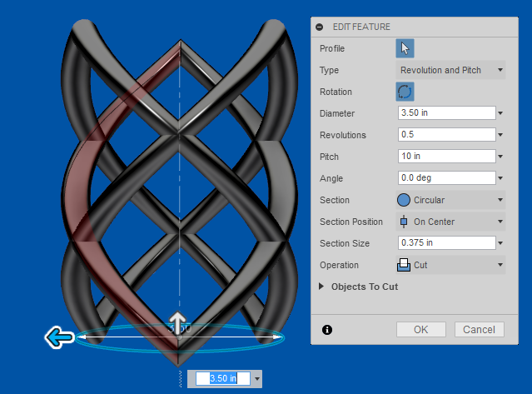Click the Section Size input field 0.375 in
The width and height of the screenshot is (532, 394).
click(x=446, y=242)
